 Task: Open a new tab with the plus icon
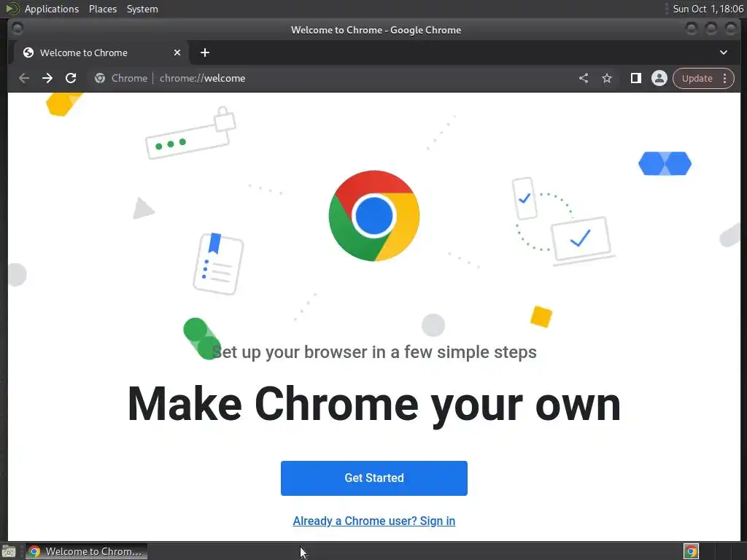click(x=205, y=52)
